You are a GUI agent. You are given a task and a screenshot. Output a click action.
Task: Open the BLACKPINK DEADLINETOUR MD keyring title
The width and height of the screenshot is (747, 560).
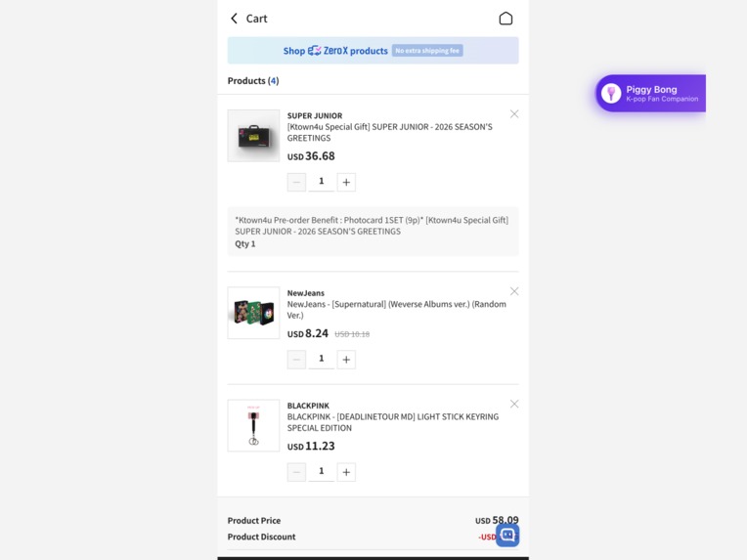click(x=393, y=422)
